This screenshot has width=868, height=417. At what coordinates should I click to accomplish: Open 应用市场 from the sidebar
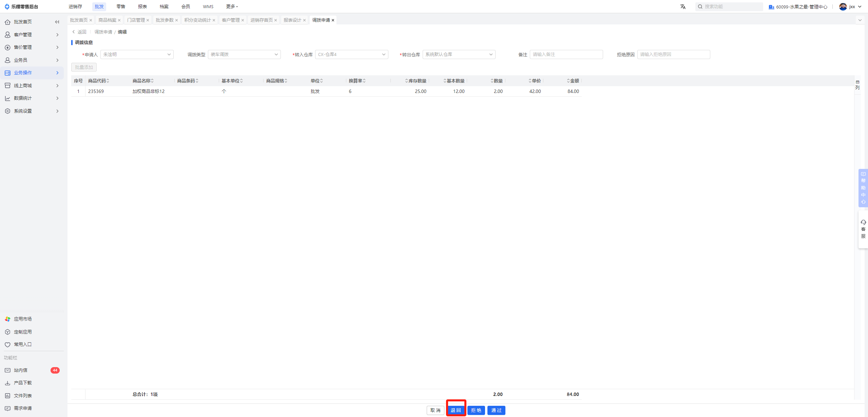click(x=23, y=319)
